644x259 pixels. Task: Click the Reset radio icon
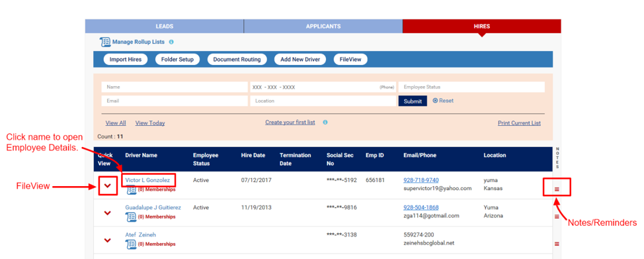coord(435,101)
